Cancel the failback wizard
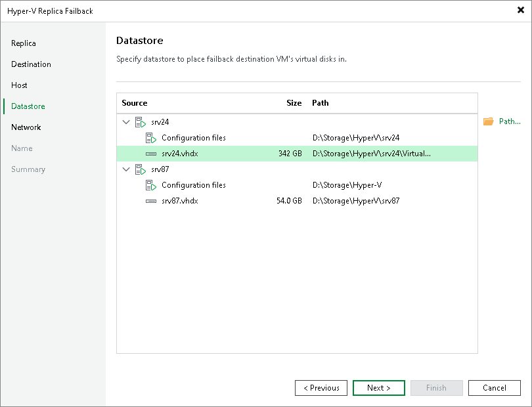 tap(495, 388)
